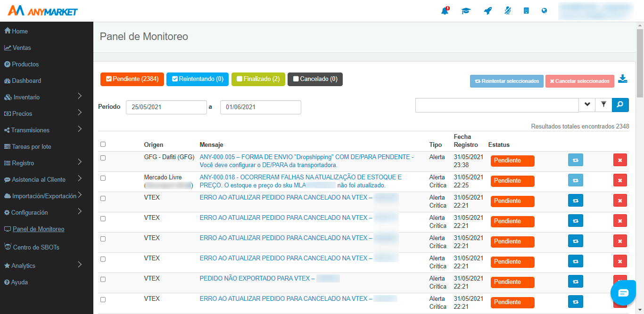The image size is (644, 314).
Task: Select PEDIDO NÃO EXPORTADO row checkbox
Action: pyautogui.click(x=103, y=280)
